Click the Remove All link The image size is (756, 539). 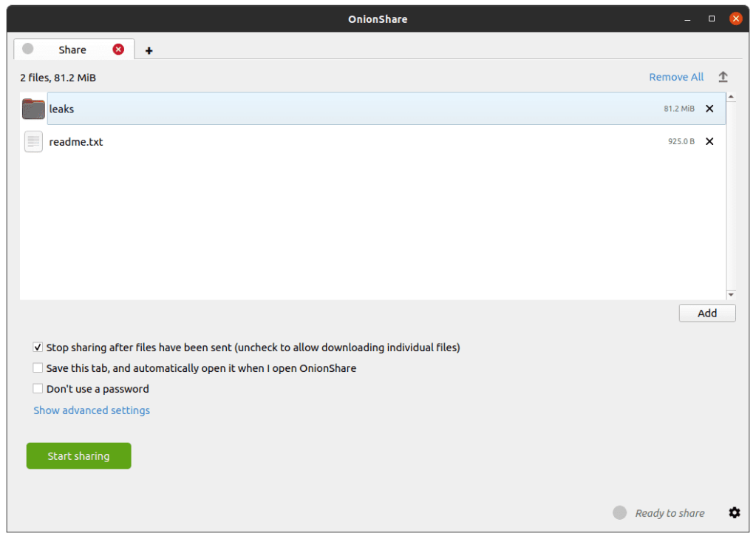click(x=675, y=77)
